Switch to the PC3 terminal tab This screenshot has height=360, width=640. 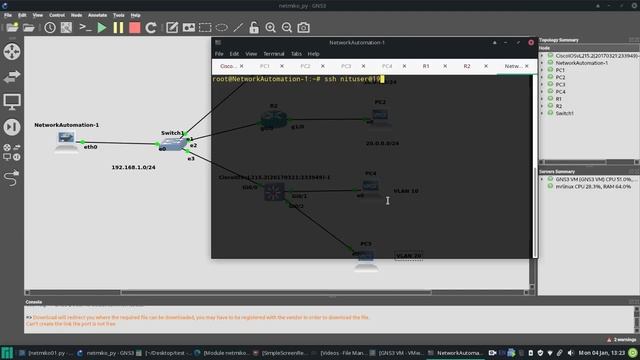pyautogui.click(x=346, y=66)
